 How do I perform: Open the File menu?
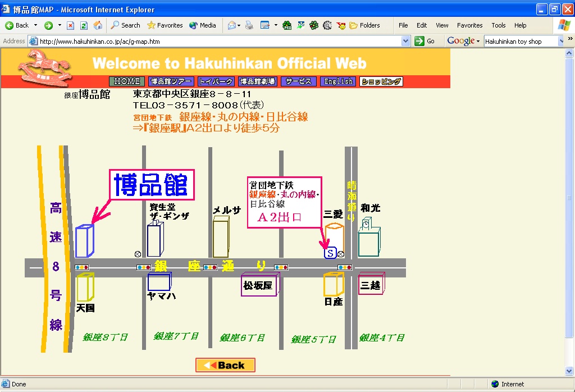[403, 25]
